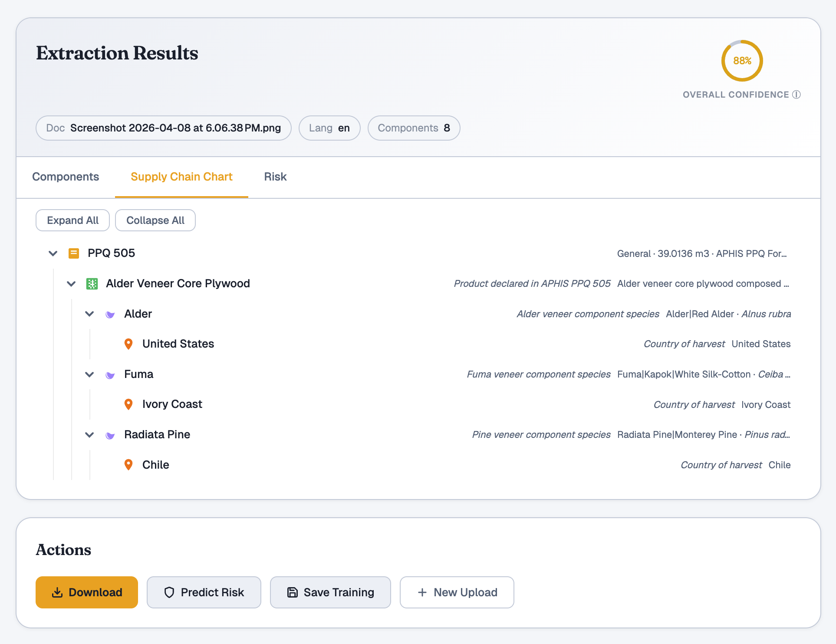Collapse the PPQ 505 root node
The height and width of the screenshot is (644, 836).
coord(53,253)
